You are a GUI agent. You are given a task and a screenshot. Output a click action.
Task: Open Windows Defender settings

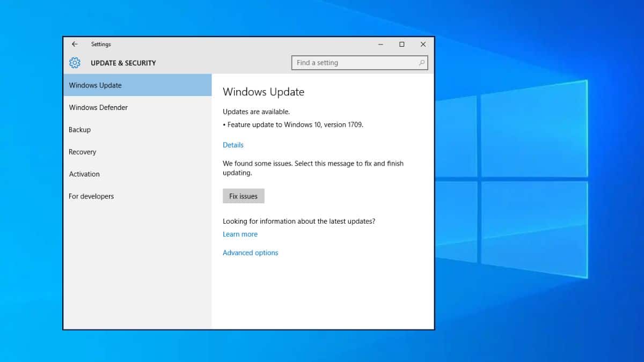(98, 107)
